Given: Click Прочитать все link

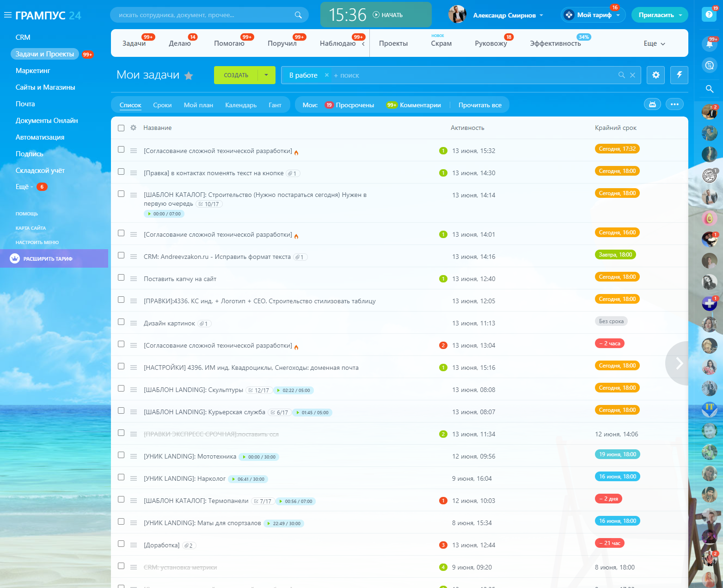Looking at the screenshot, I should point(480,105).
